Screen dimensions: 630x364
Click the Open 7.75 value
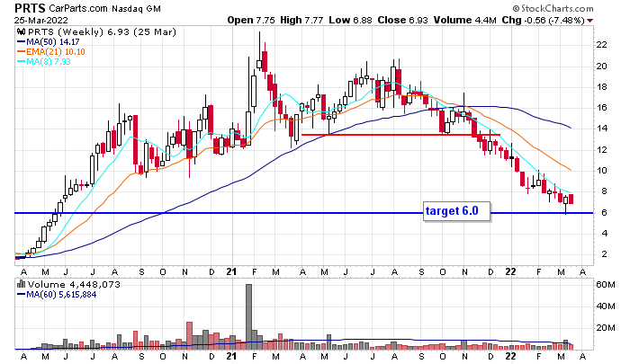point(251,20)
